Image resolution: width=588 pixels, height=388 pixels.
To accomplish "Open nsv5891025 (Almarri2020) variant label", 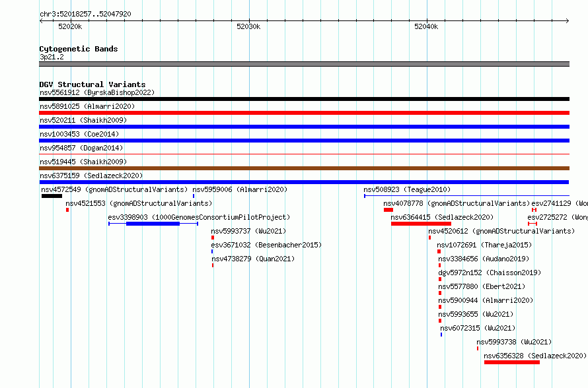I will (87, 106).
